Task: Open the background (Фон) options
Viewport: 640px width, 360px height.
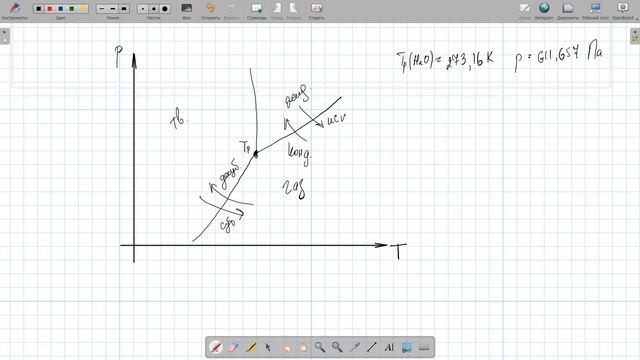Action: 187,8
